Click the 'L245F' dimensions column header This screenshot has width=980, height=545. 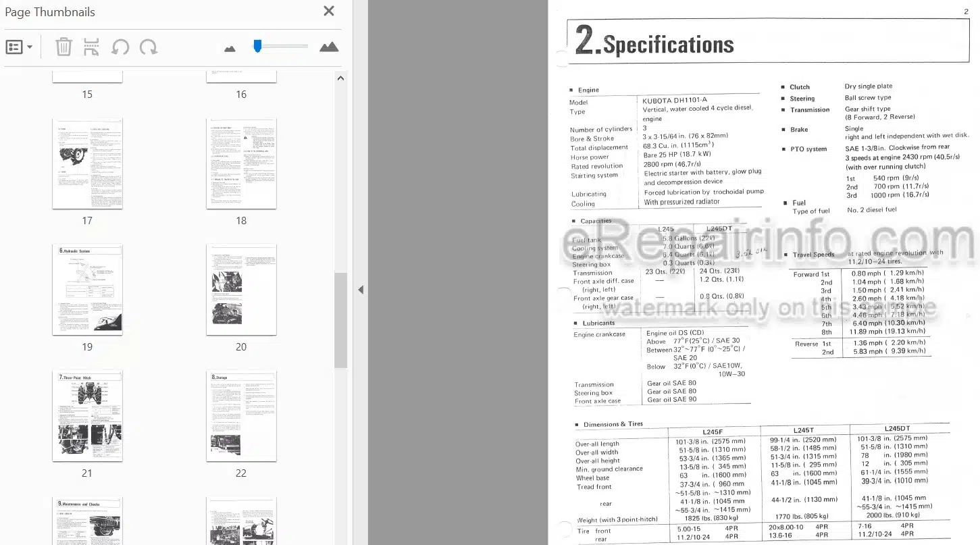[x=713, y=432]
